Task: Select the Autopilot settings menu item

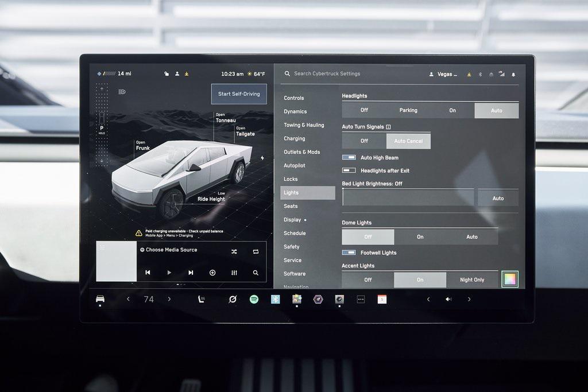Action: pyautogui.click(x=295, y=165)
